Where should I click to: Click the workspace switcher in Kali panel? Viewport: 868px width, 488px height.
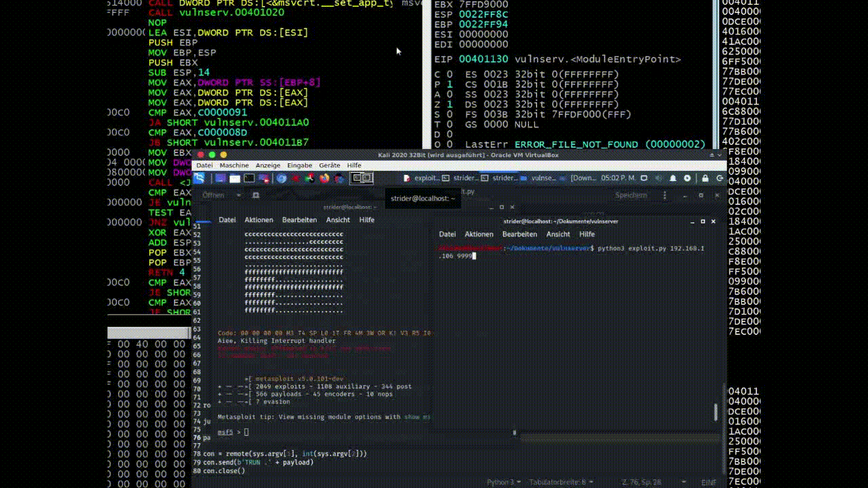tap(361, 178)
